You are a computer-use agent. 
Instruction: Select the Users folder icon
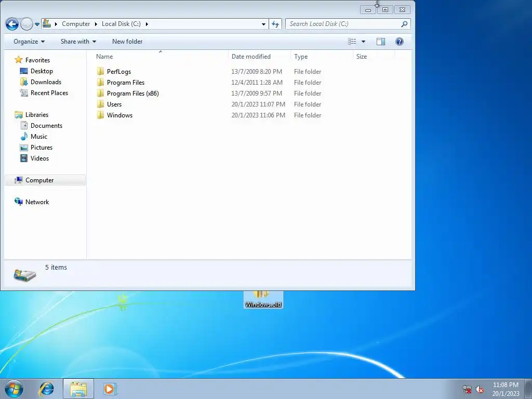100,104
